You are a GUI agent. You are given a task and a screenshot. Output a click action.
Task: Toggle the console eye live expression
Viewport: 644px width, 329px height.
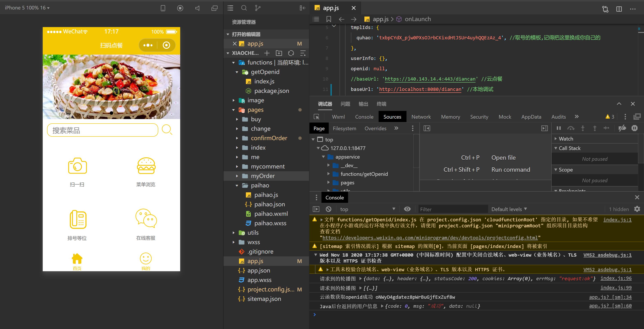click(407, 209)
